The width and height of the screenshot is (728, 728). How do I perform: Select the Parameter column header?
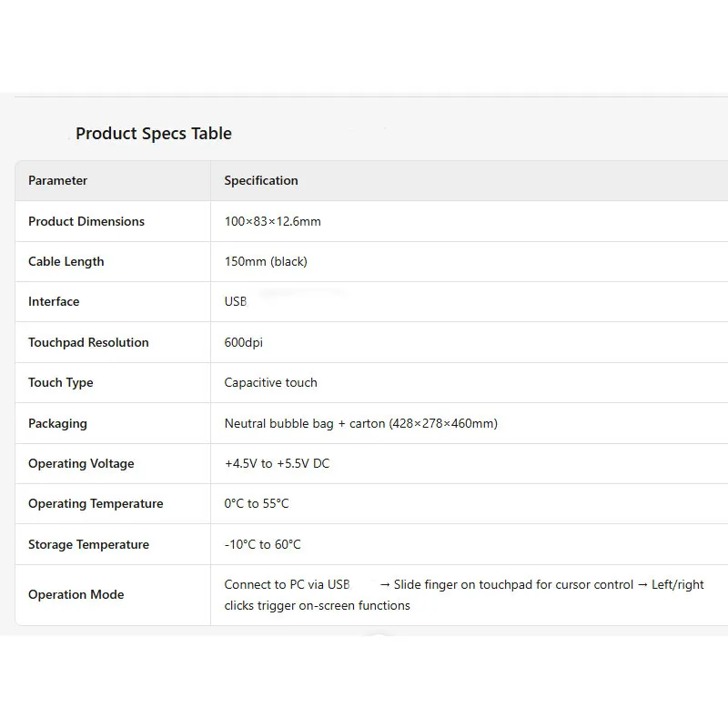tap(57, 180)
